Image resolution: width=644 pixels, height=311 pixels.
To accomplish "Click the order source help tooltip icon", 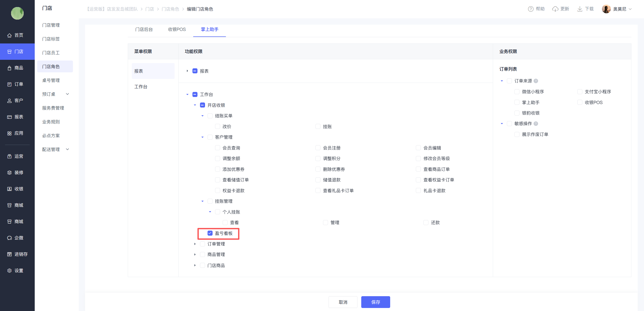I will (536, 81).
